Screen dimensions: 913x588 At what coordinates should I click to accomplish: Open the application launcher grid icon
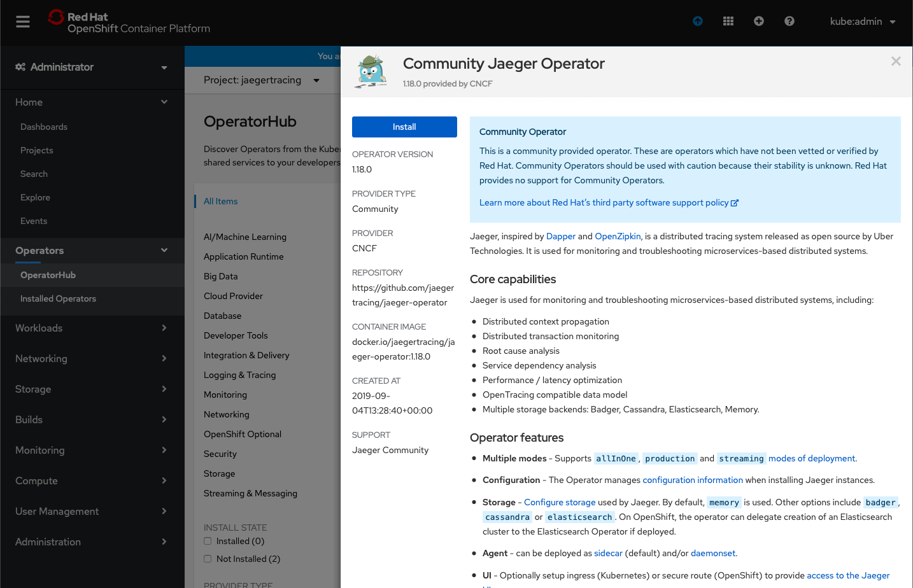(x=728, y=21)
